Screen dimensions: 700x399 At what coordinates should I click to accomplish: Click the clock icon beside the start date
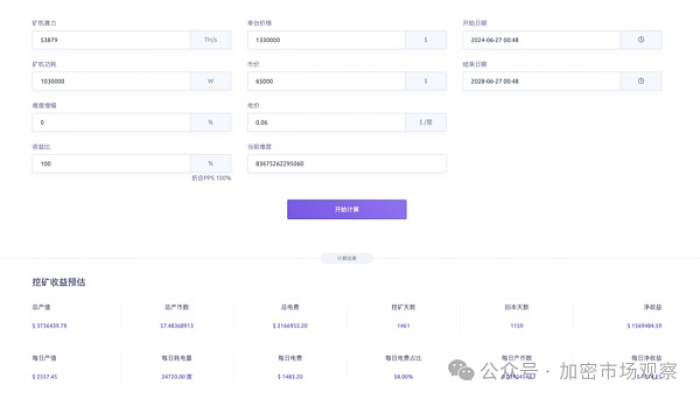pos(641,40)
